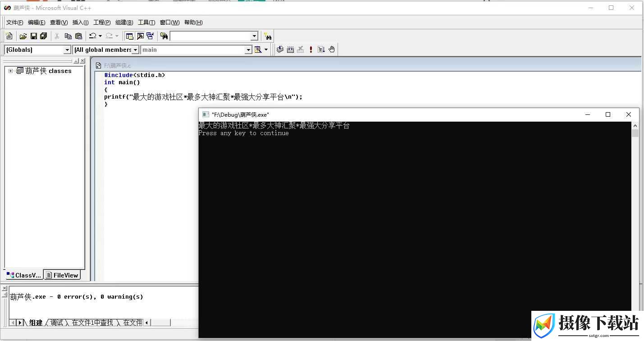Viewport: 644px width, 341px height.
Task: Click the Go debug icon
Action: click(321, 50)
